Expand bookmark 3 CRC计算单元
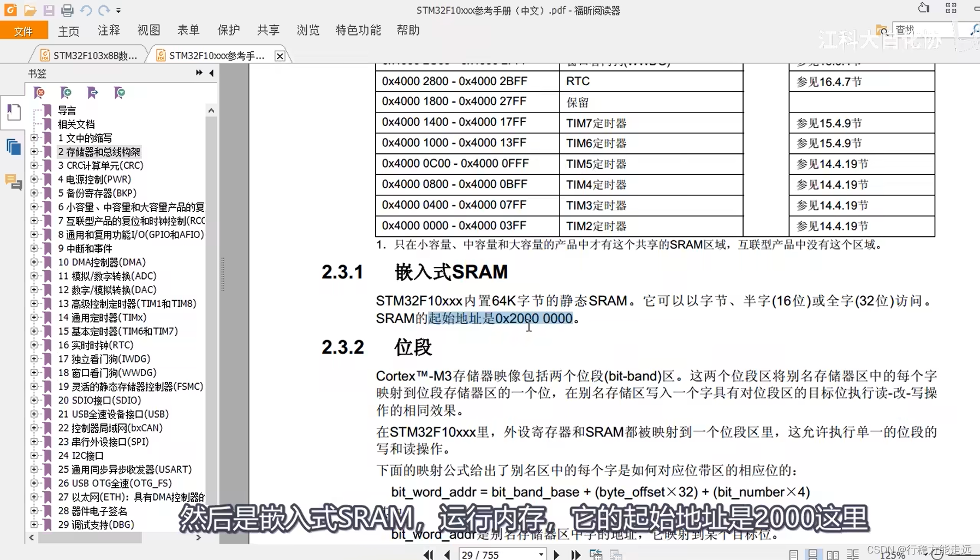The image size is (980, 560). [34, 165]
